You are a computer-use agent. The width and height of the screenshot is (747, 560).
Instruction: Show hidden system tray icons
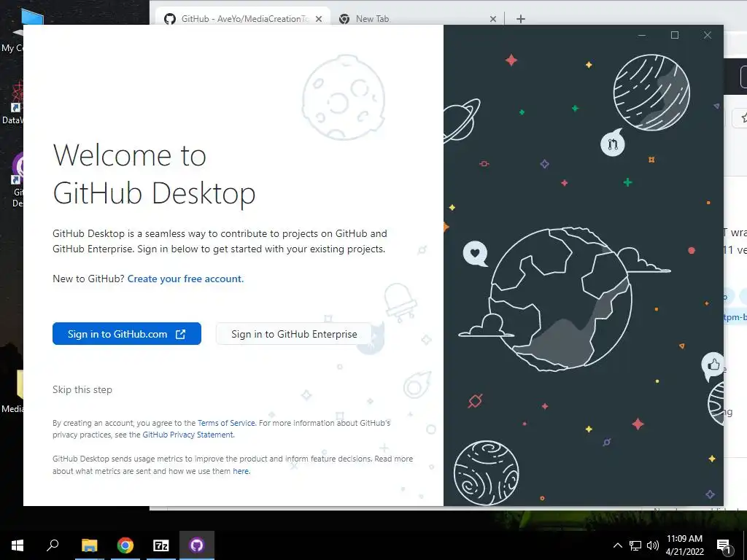[617, 545]
